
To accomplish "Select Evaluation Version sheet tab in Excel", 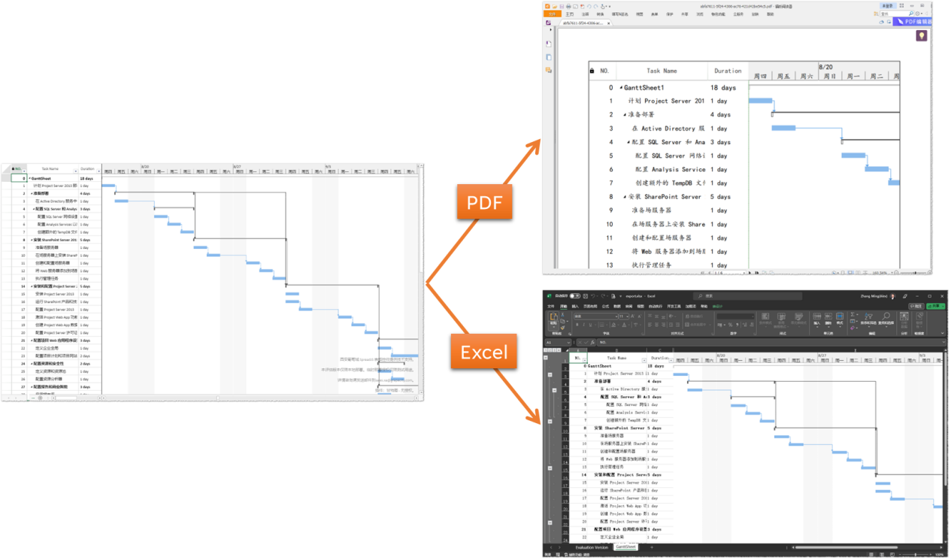I will [592, 547].
